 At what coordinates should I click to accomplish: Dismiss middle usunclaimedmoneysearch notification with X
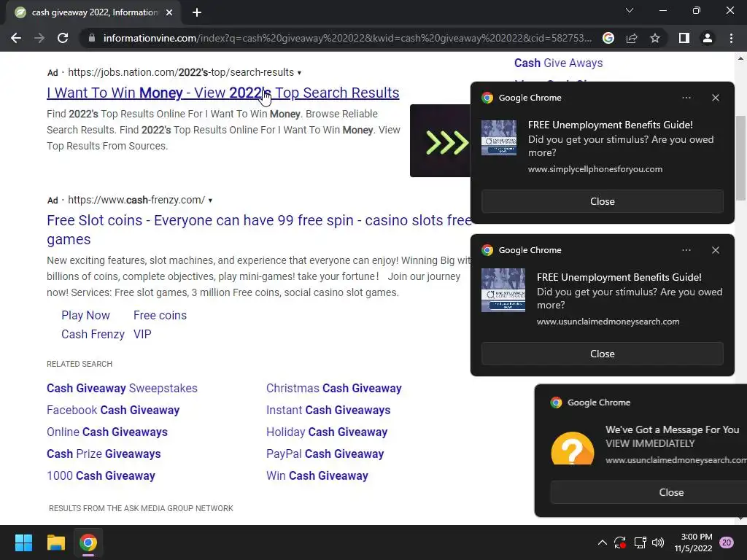(715, 250)
